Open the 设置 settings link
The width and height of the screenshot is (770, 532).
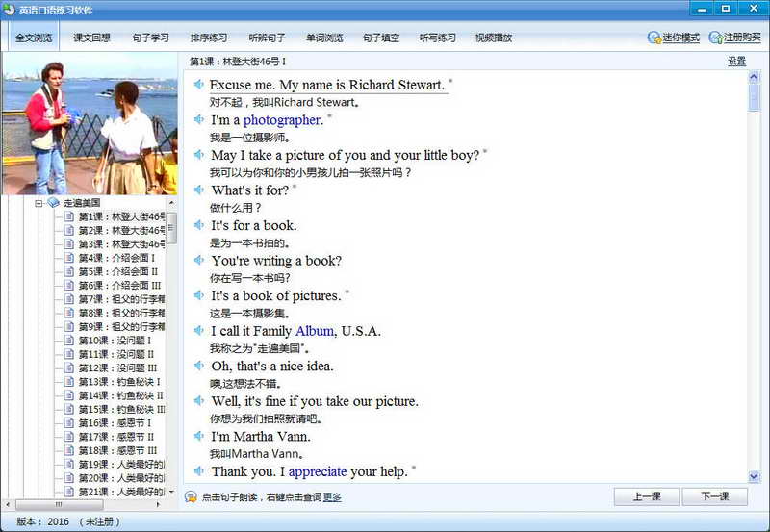[736, 62]
